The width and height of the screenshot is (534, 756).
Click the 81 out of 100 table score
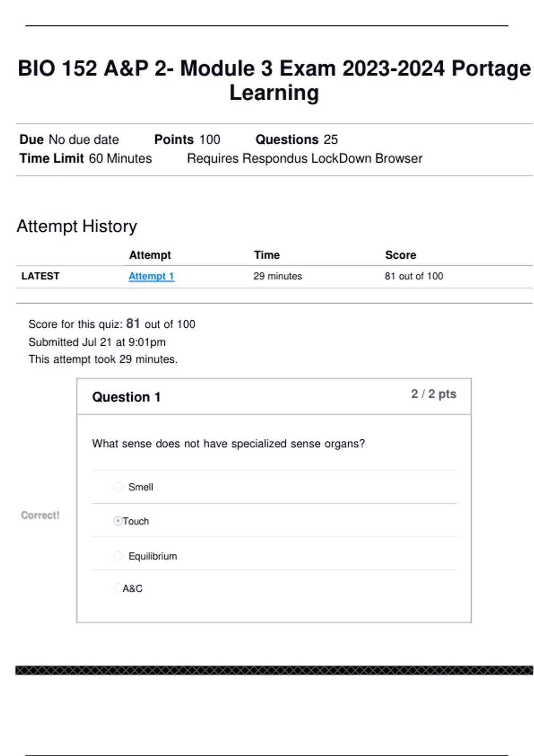(414, 276)
